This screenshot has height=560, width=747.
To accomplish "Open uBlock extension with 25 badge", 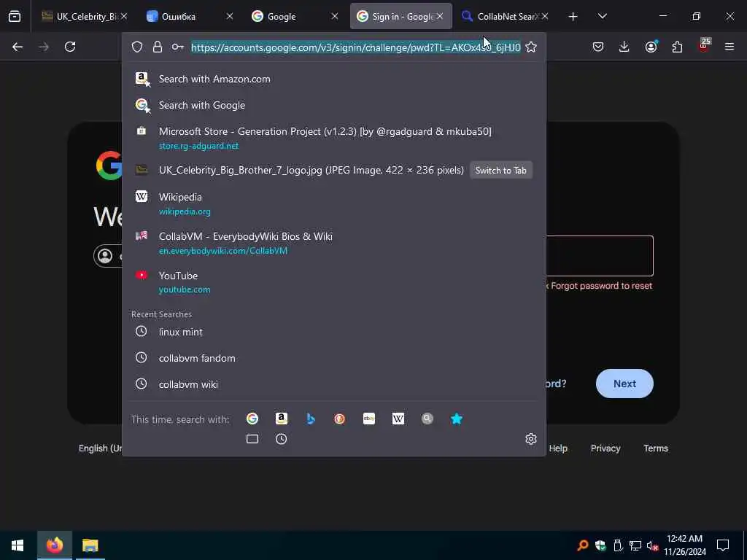I will (704, 46).
